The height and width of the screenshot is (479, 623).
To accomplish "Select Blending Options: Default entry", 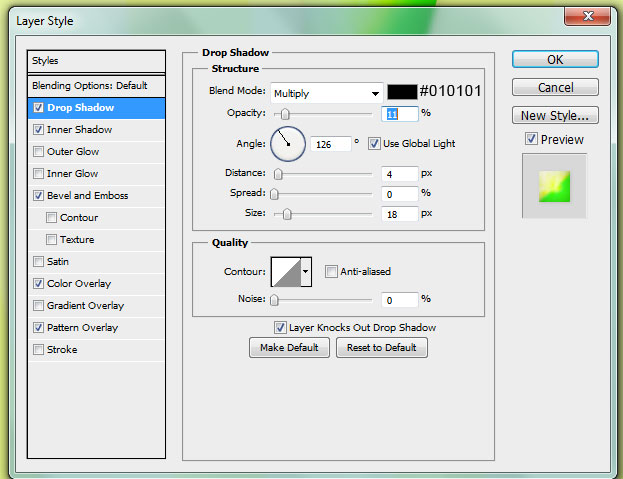I will coord(90,86).
